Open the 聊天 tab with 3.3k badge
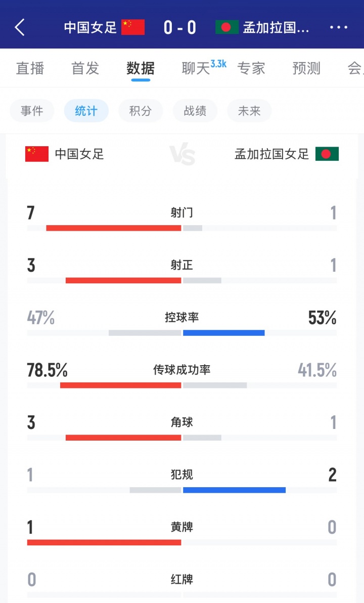This screenshot has height=603, width=364. [x=196, y=68]
